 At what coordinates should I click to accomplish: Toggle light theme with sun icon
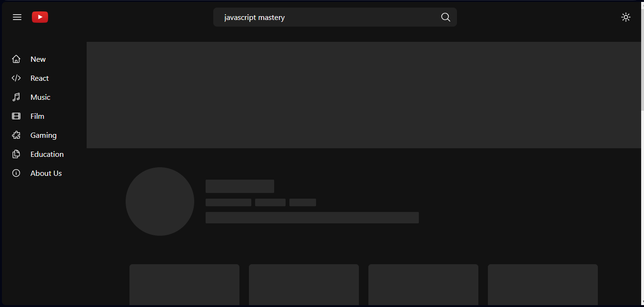tap(626, 17)
